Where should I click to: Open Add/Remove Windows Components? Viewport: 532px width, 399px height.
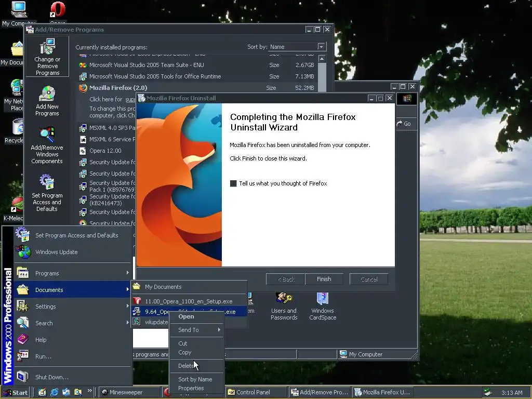47,135
